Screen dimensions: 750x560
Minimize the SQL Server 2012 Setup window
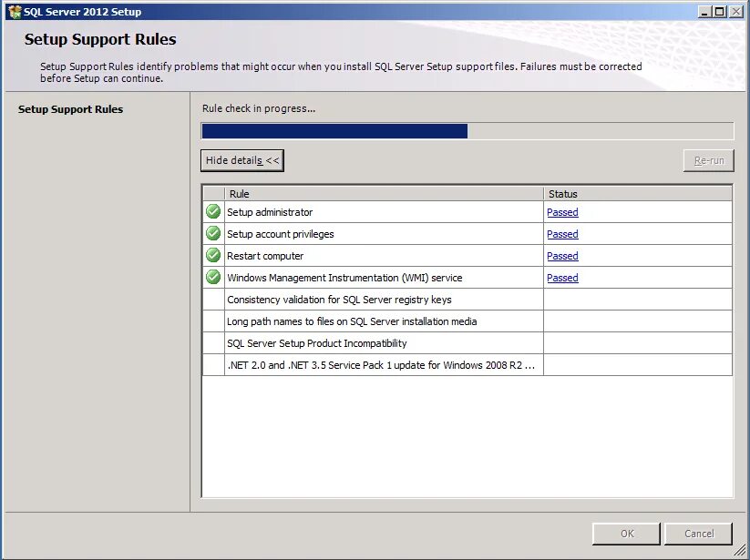pos(704,12)
